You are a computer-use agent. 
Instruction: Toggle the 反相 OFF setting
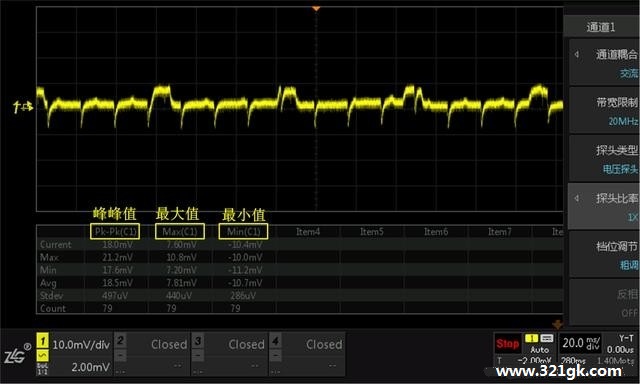coord(604,303)
